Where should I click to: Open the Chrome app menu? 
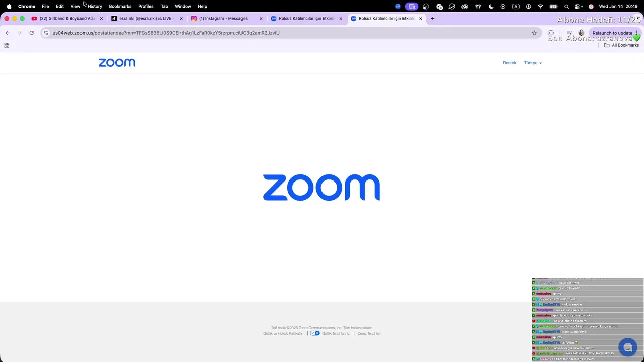pyautogui.click(x=27, y=6)
